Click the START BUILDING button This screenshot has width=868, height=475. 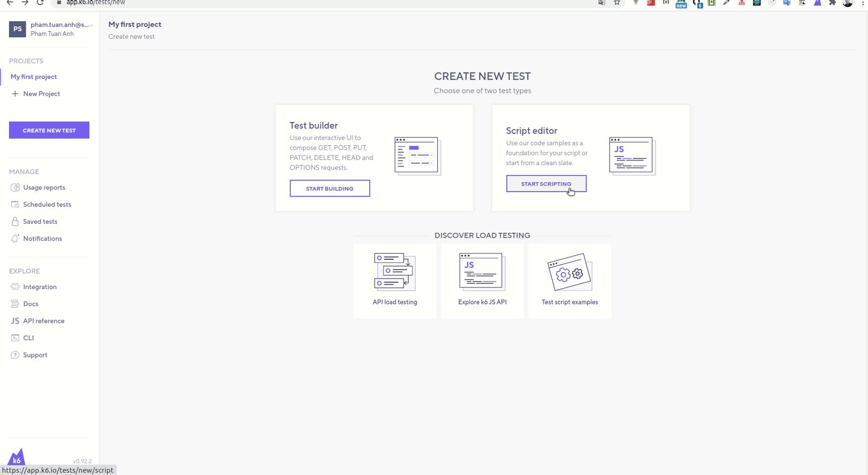330,189
